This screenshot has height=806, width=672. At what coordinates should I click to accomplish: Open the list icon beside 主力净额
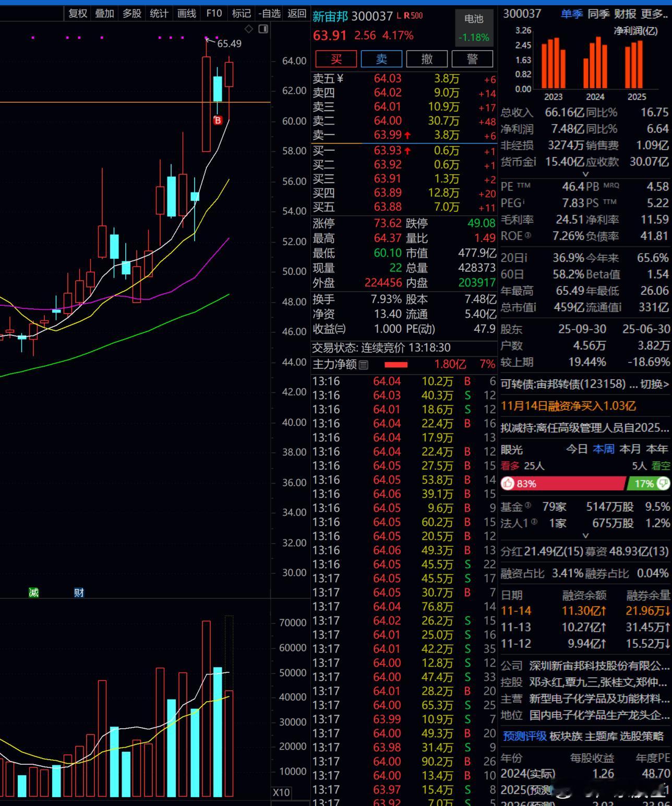coord(364,365)
